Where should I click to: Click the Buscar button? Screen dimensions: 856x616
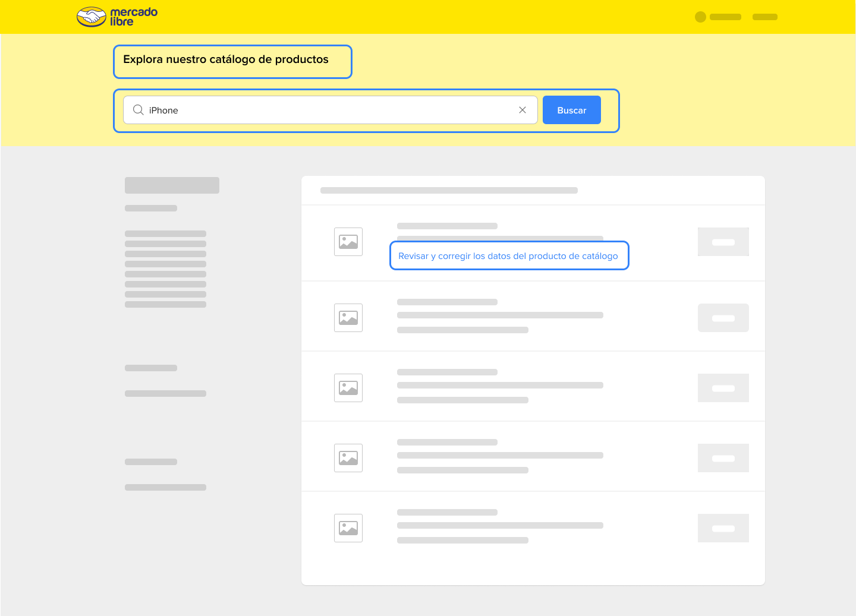tap(572, 110)
